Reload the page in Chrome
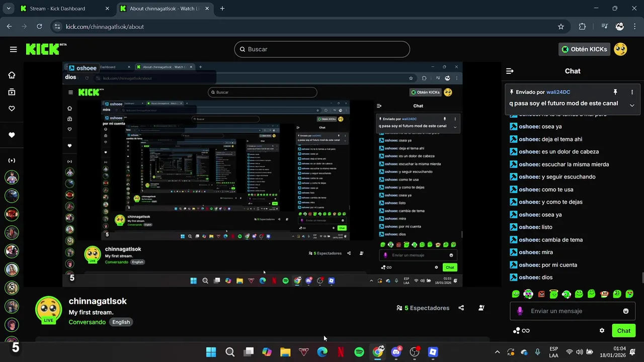Screen dimensions: 644x362 click(x=39, y=27)
